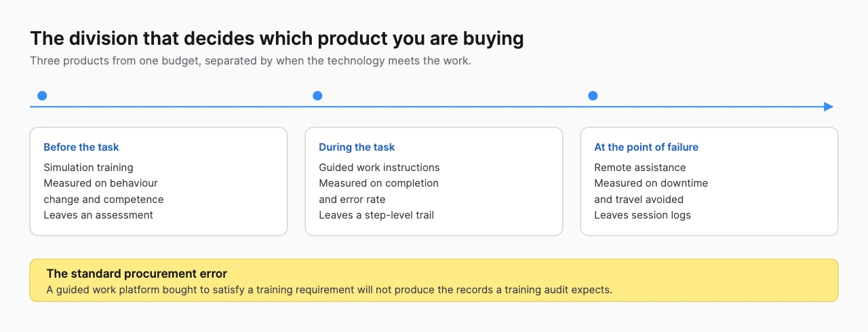Image resolution: width=868 pixels, height=332 pixels.
Task: Click the first blue timeline dot
Action: pos(42,96)
